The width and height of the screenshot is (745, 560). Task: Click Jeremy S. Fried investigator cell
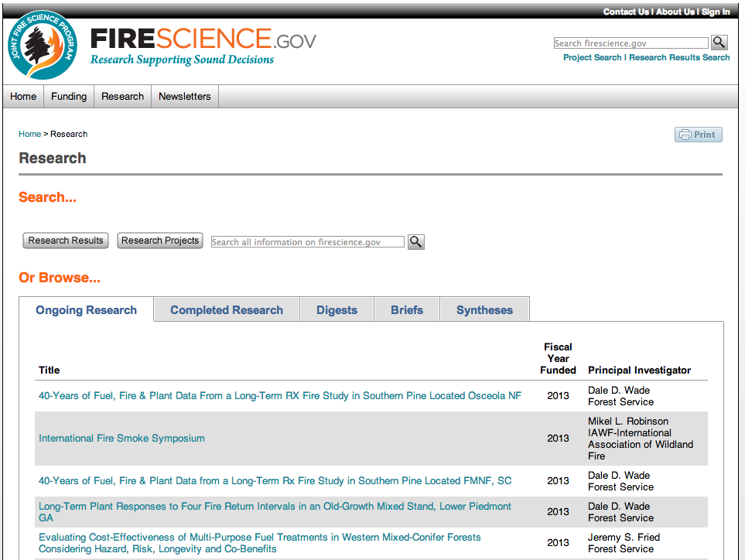coord(624,543)
